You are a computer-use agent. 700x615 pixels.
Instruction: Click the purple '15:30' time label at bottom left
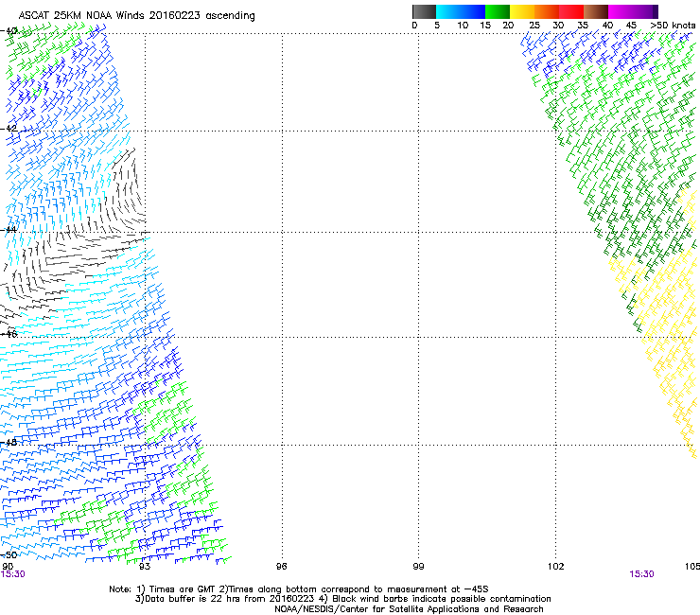[x=13, y=574]
